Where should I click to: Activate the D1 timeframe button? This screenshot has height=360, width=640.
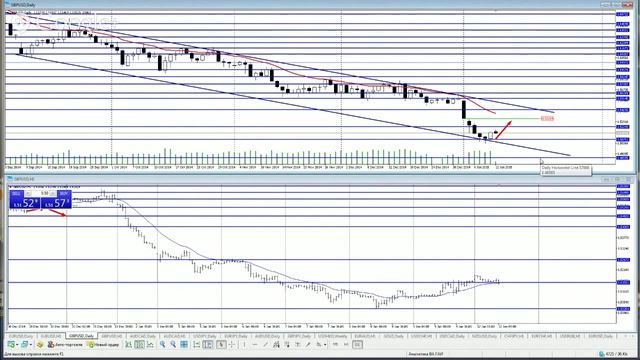357,344
